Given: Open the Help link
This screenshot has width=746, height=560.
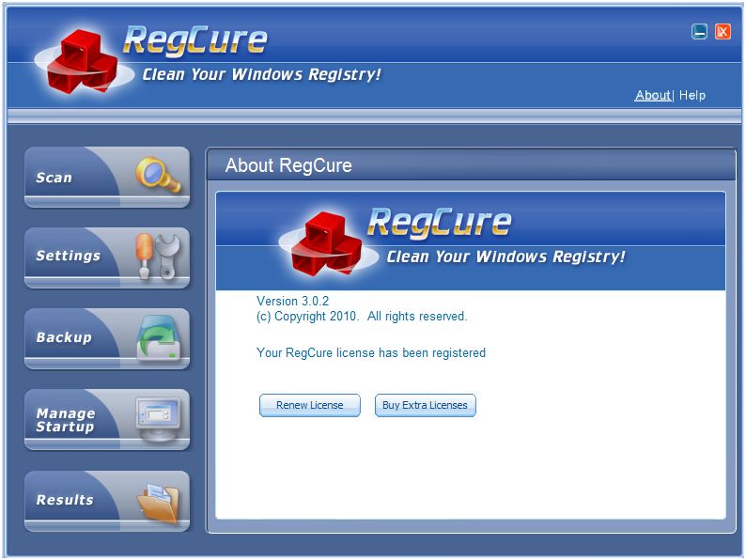Looking at the screenshot, I should tap(692, 95).
